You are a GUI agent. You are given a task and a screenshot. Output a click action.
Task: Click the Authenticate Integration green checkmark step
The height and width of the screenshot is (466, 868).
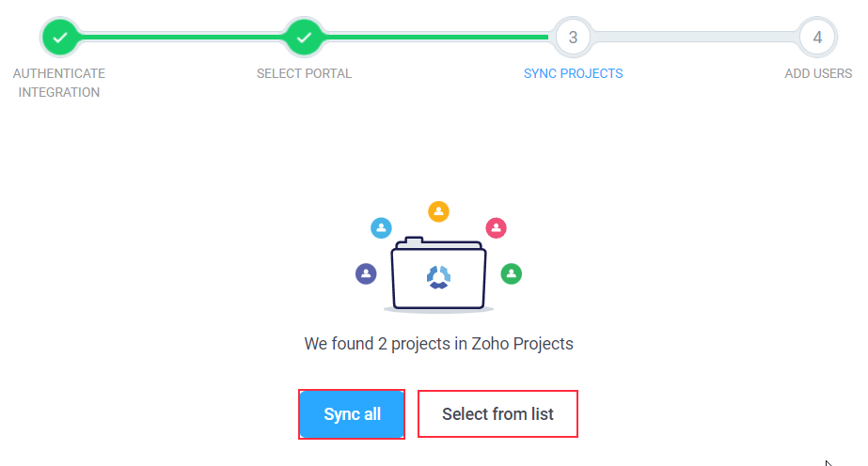[60, 38]
